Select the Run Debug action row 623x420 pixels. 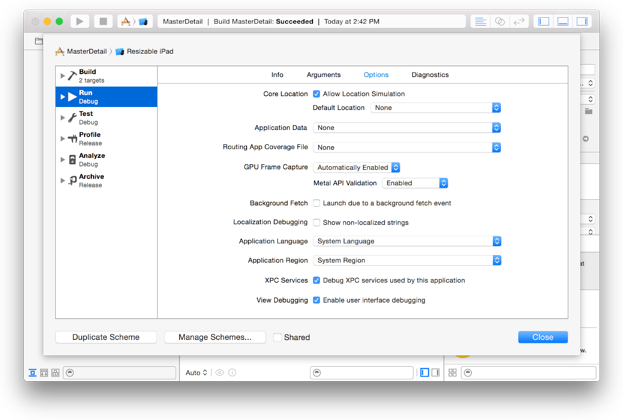click(106, 97)
